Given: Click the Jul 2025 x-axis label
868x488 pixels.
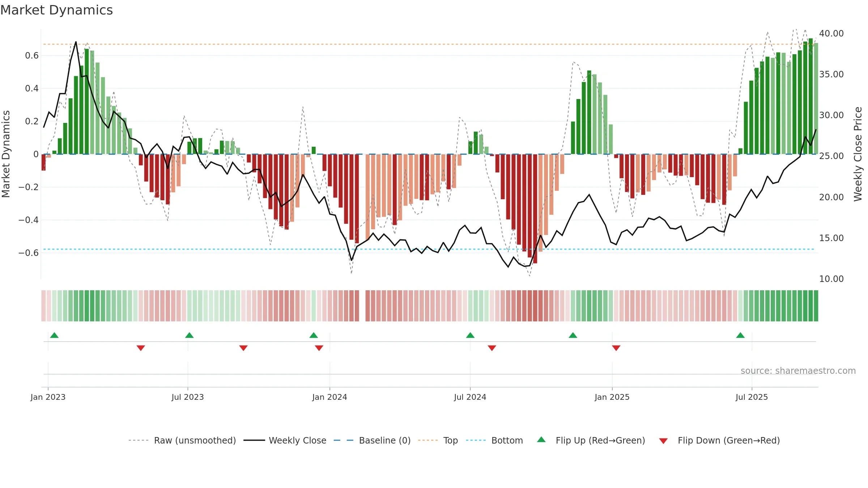Looking at the screenshot, I should click(x=752, y=397).
